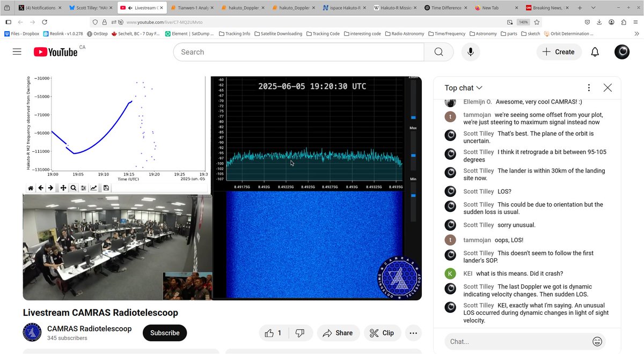This screenshot has height=354, width=644.
Task: Open YouTube notifications bell
Action: 595,52
